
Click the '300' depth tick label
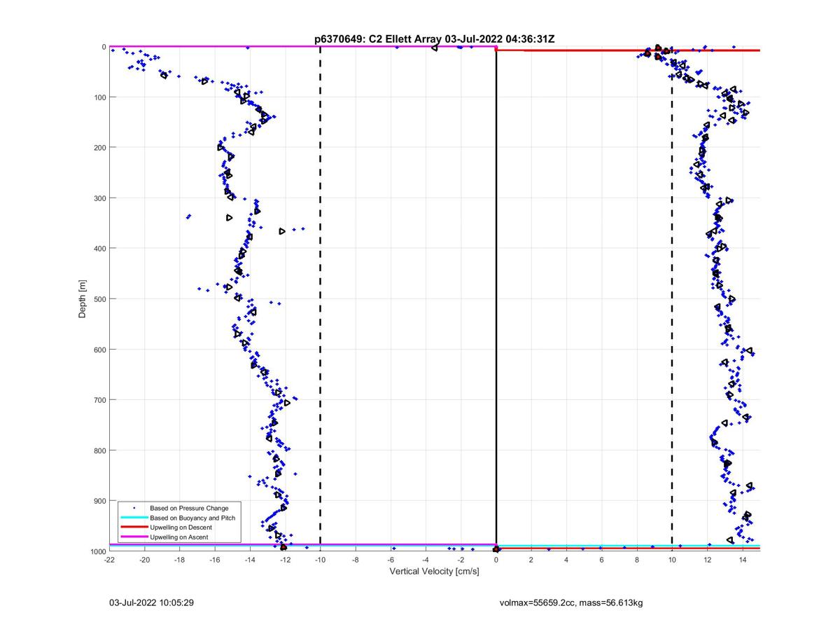pyautogui.click(x=99, y=198)
